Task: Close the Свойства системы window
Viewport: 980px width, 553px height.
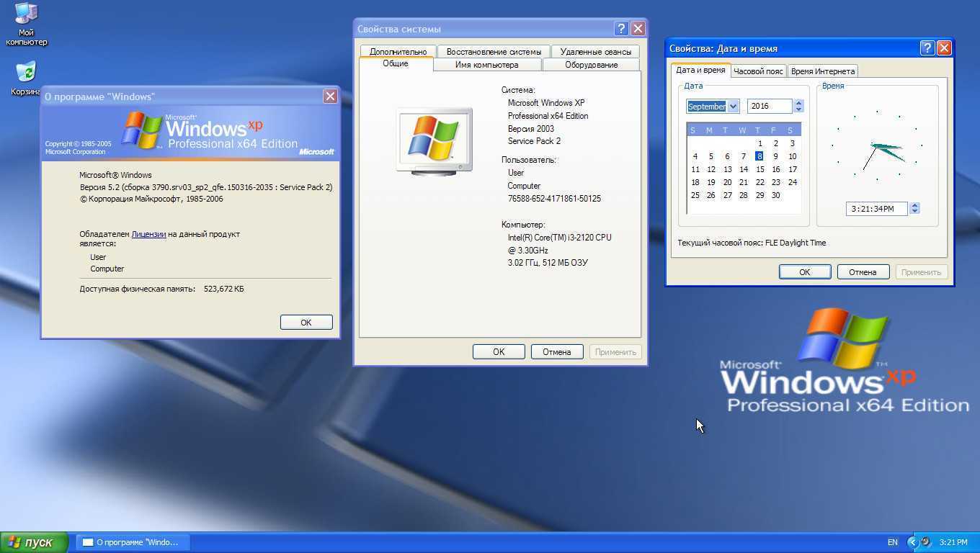Action: 638,29
